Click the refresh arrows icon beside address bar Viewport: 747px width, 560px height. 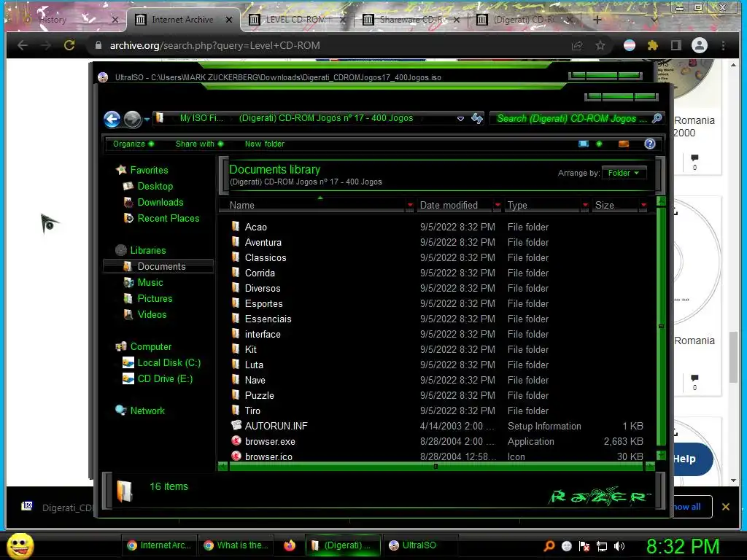tap(476, 118)
